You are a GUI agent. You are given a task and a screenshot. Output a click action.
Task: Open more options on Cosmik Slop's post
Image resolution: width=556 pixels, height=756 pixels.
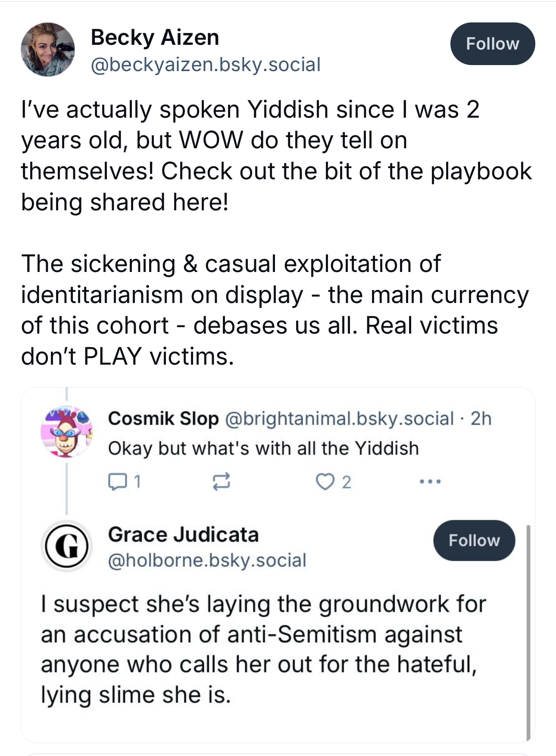pyautogui.click(x=431, y=481)
